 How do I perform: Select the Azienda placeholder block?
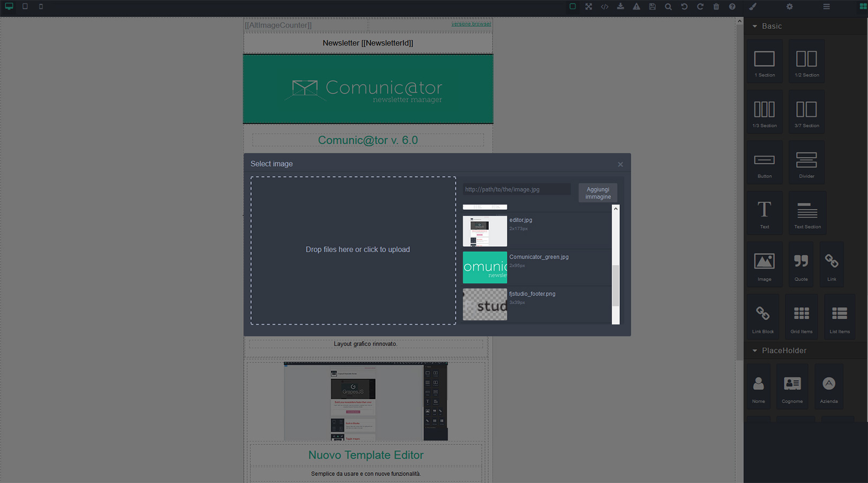click(x=829, y=387)
